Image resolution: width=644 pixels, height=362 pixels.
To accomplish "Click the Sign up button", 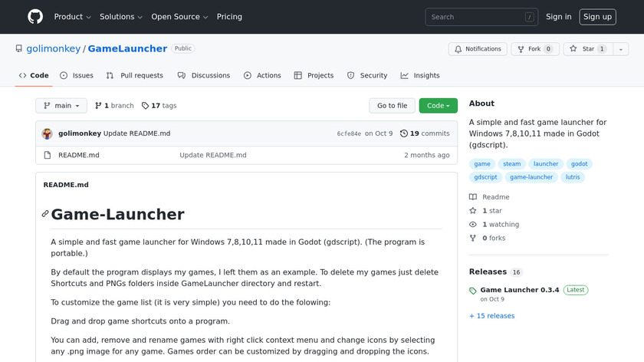I will [x=597, y=17].
